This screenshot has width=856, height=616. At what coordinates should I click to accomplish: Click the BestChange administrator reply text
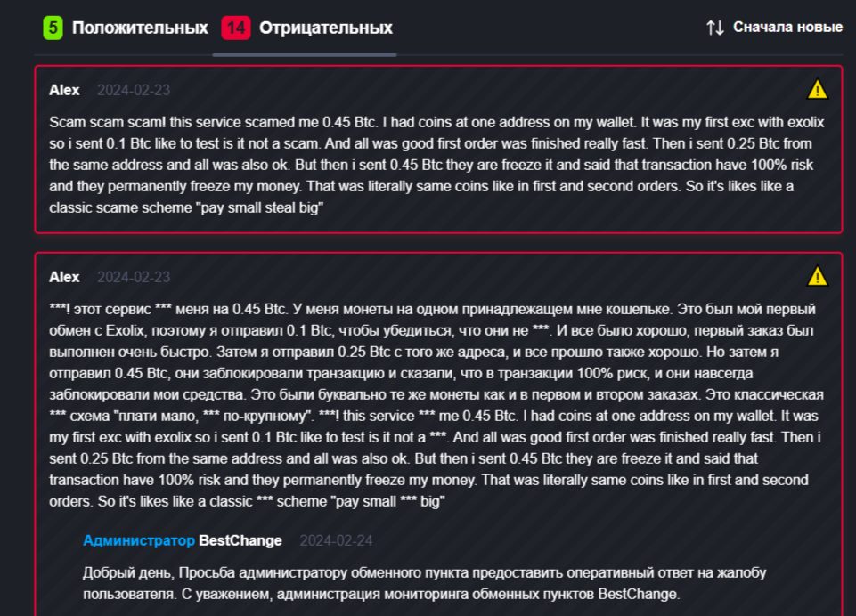coord(425,583)
